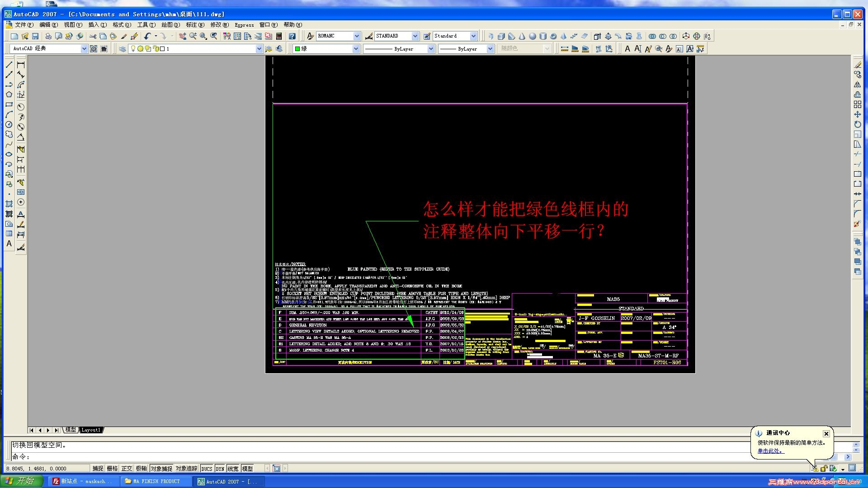Expand the ROMANC text style dropdown
The image size is (868, 488).
357,36
